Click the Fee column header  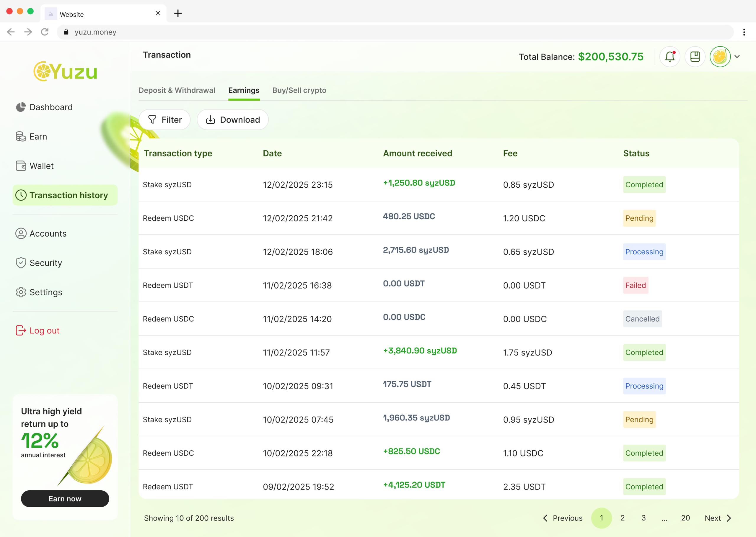click(510, 153)
